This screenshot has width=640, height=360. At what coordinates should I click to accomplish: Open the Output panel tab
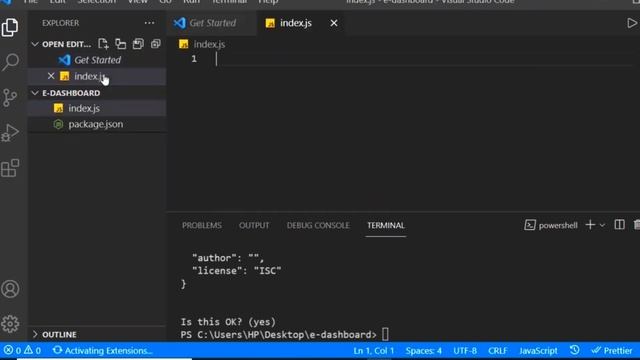click(x=254, y=225)
